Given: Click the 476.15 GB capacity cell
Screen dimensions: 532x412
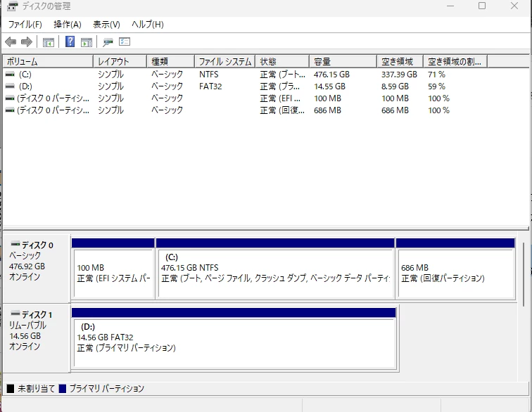Looking at the screenshot, I should click(x=331, y=75).
